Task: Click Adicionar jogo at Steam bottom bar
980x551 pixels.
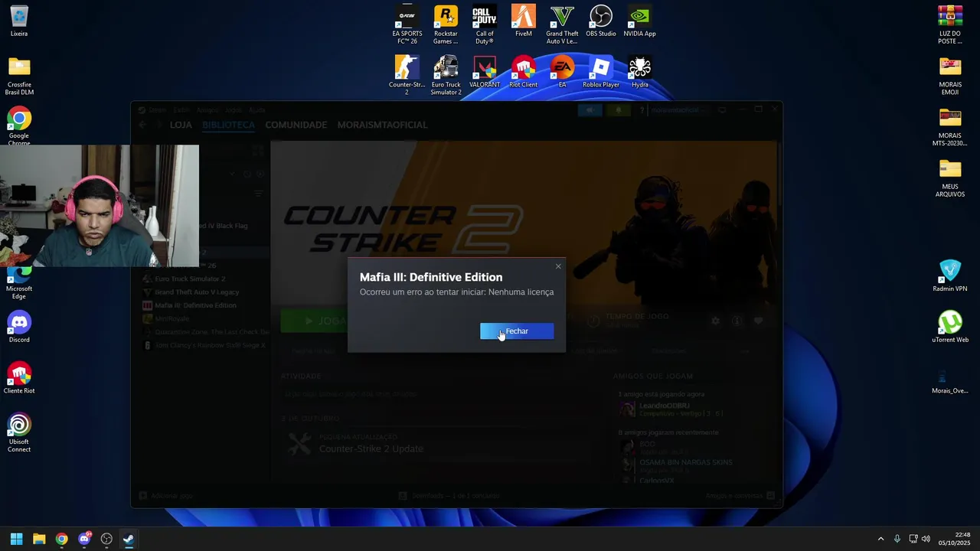Action: 165,496
